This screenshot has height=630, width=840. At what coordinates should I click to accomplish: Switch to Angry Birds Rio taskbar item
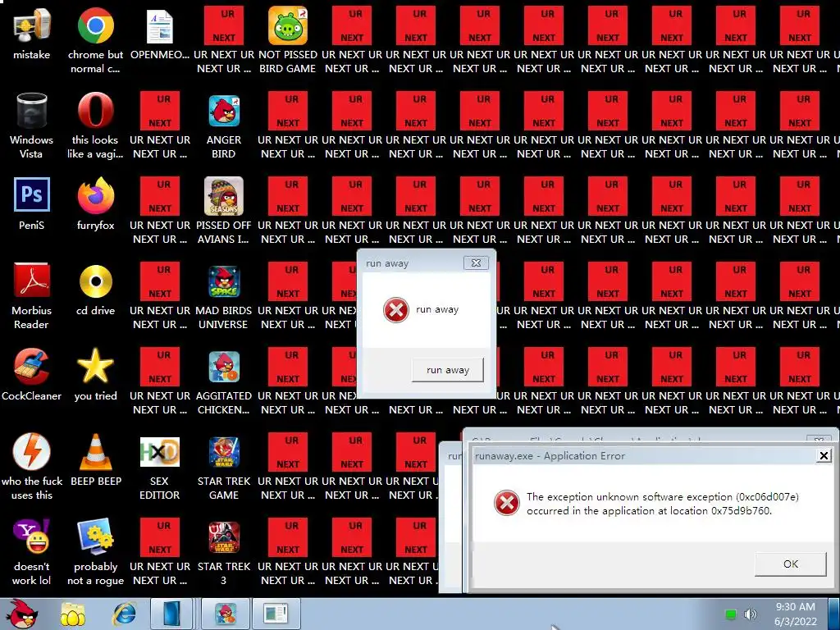226,614
